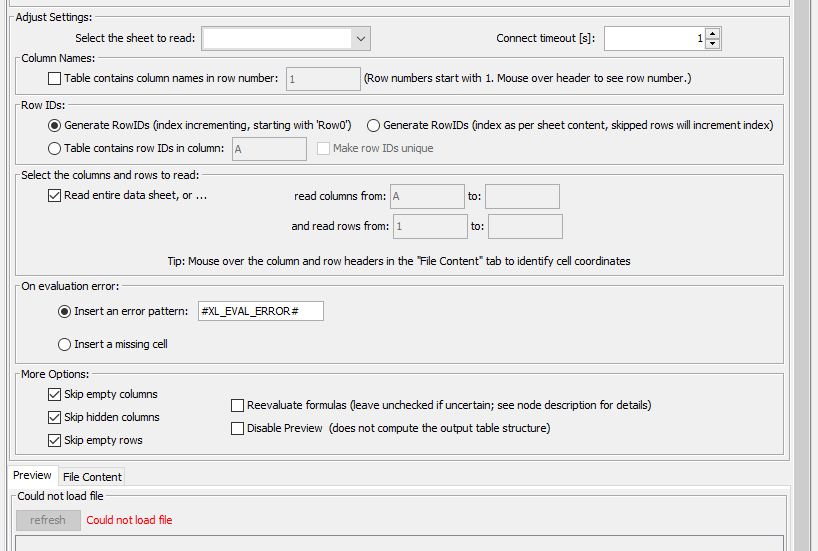Uncheck Read entire data sheet
Image resolution: width=818 pixels, height=551 pixels.
point(54,196)
